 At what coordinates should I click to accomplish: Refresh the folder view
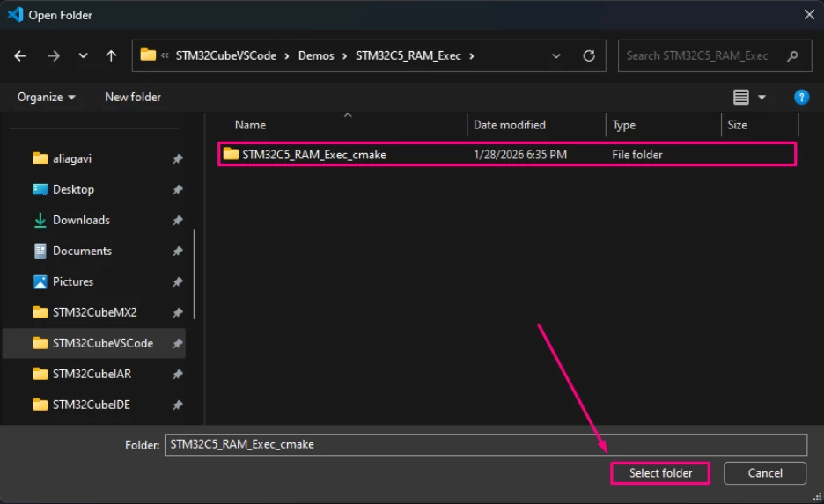pyautogui.click(x=589, y=55)
